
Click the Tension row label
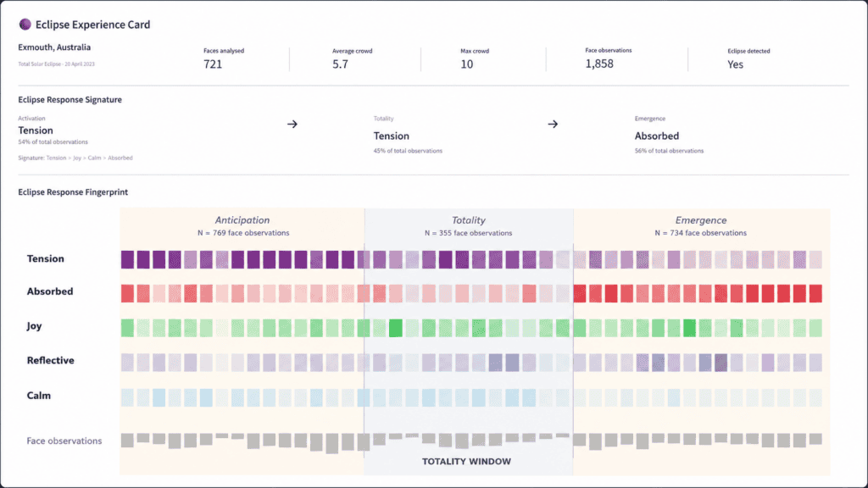click(46, 259)
